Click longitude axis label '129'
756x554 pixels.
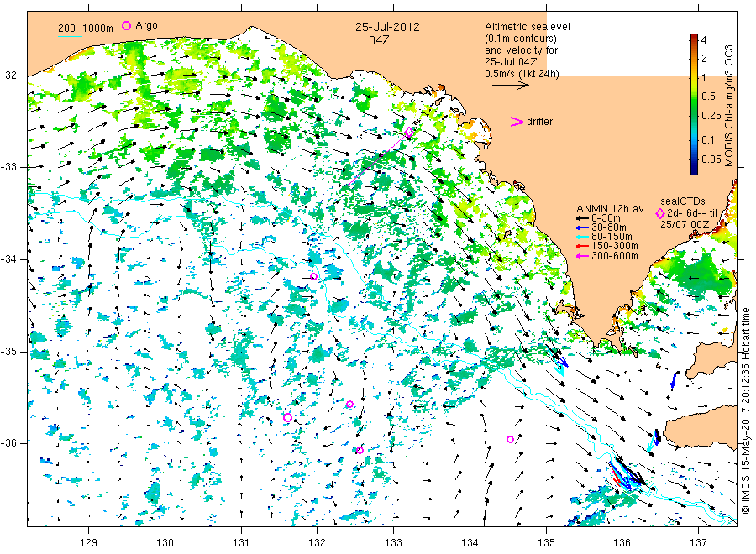tap(89, 543)
